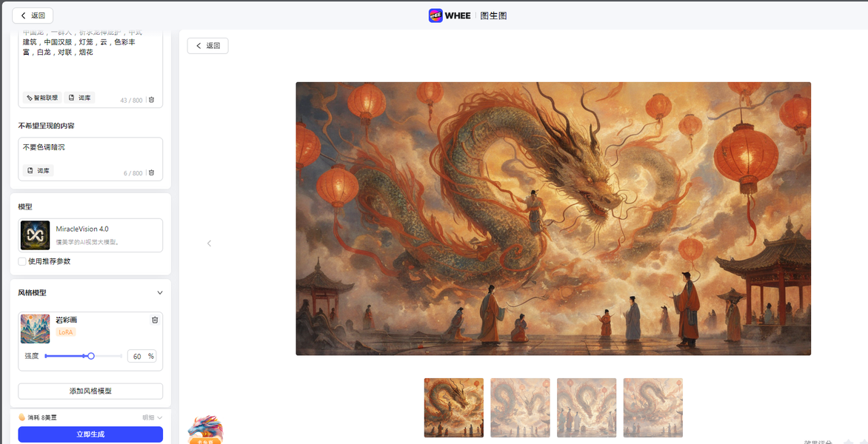Image resolution: width=868 pixels, height=444 pixels.
Task: Click the WHEE logo icon
Action: tap(435, 16)
